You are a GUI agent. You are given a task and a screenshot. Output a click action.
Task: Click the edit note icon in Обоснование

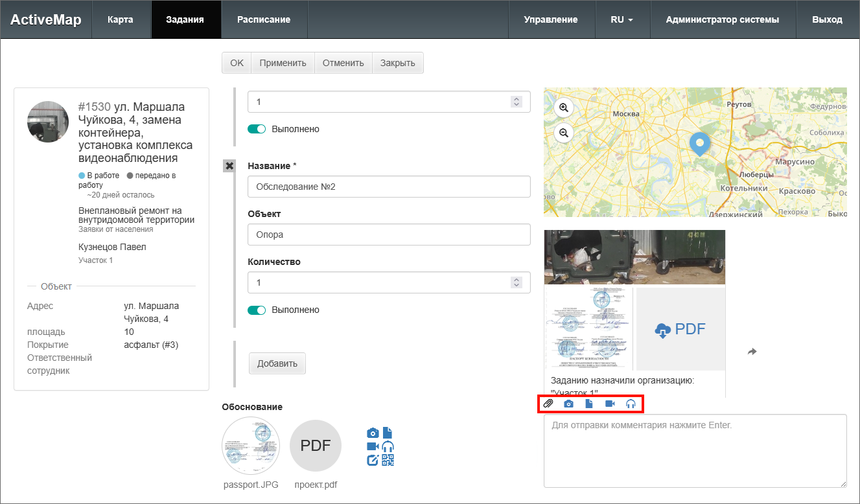[x=373, y=460]
